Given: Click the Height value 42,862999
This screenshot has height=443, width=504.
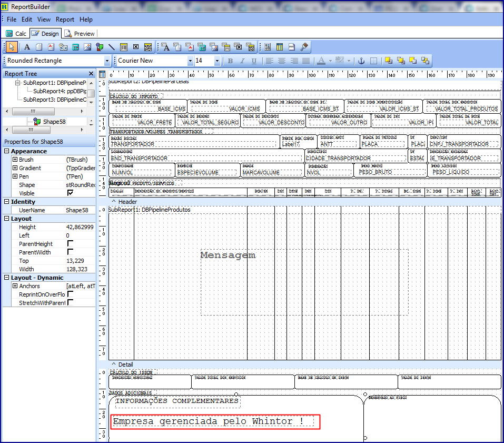Looking at the screenshot, I should 80,227.
